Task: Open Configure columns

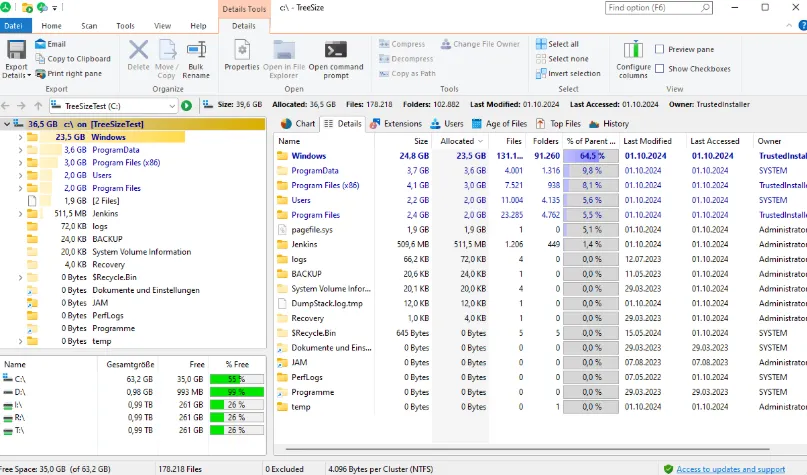Action: pyautogui.click(x=634, y=60)
